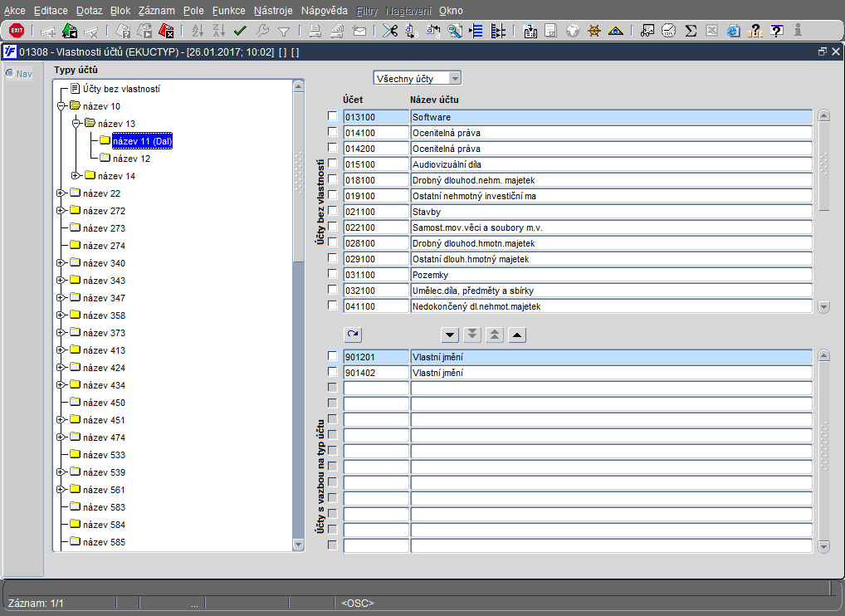Check the box for account 013100 Software
Image resolution: width=845 pixels, height=616 pixels.
[x=333, y=116]
